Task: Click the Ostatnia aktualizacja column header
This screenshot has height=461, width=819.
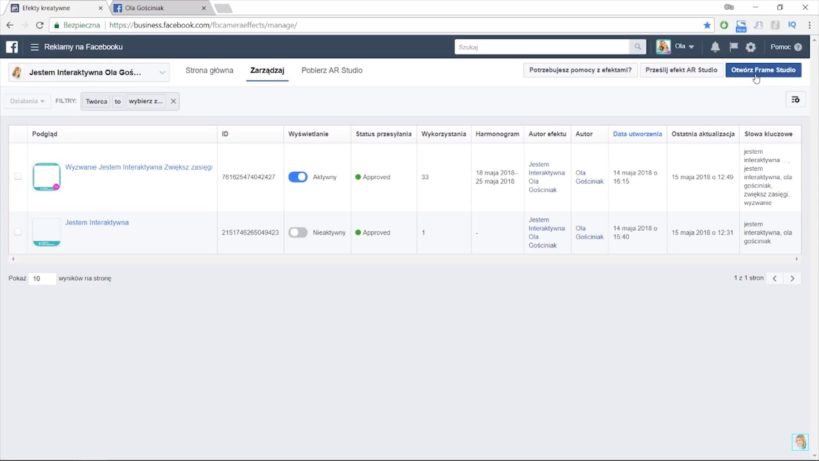Action: point(703,134)
